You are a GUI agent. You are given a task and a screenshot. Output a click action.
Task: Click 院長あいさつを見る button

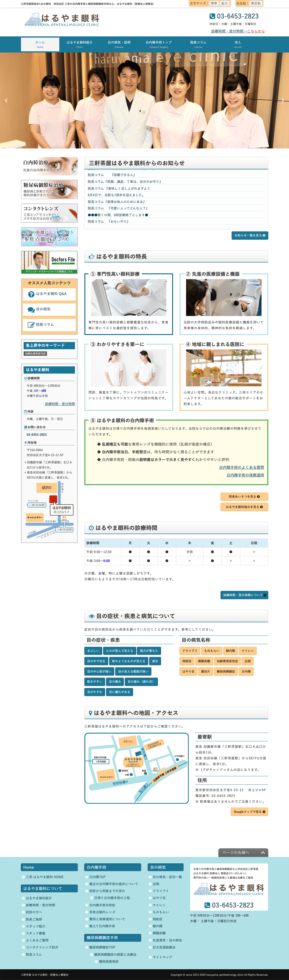tap(244, 496)
